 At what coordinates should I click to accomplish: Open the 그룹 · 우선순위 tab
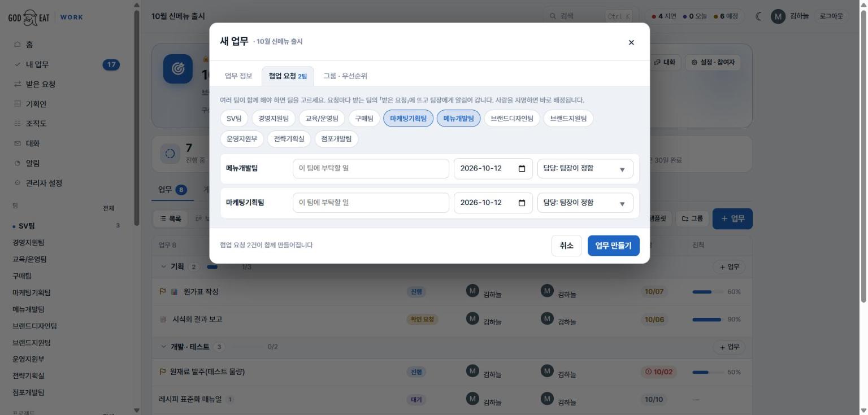(x=345, y=76)
